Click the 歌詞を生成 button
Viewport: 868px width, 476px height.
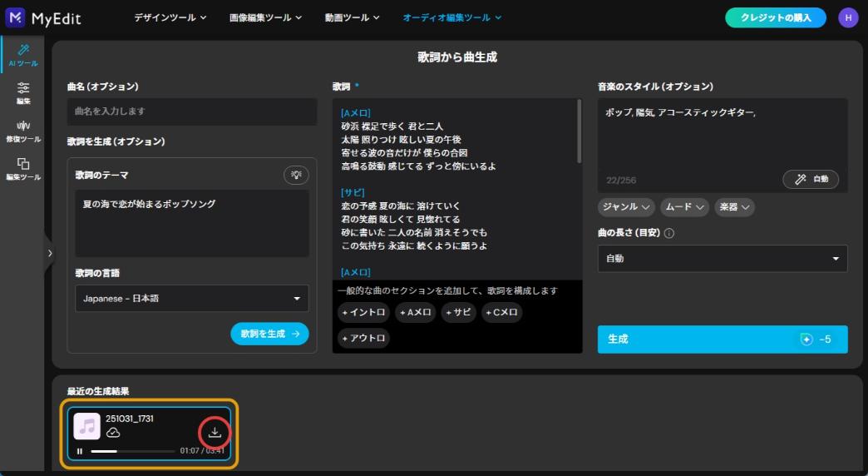[269, 334]
